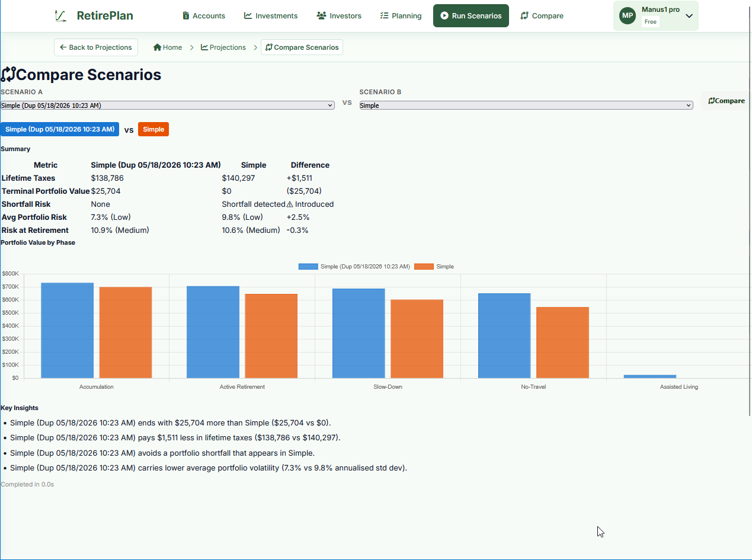Click the Metric column header
This screenshot has height=560, width=752.
click(x=46, y=165)
